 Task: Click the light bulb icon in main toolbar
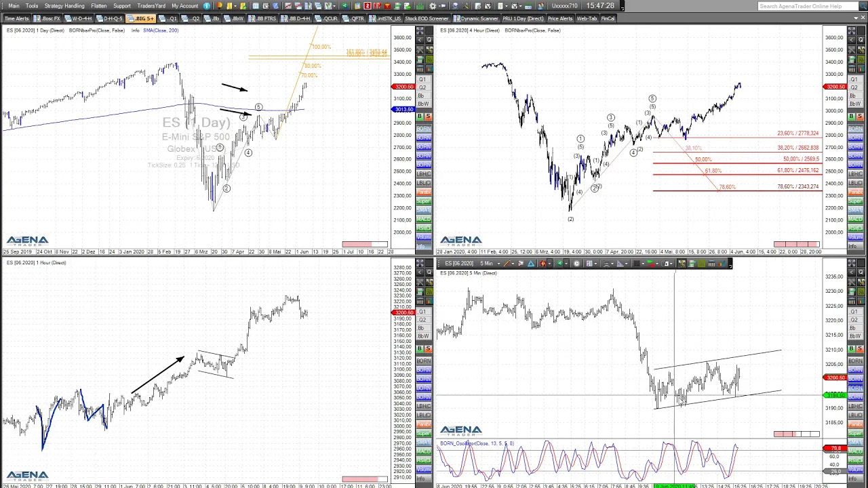click(x=219, y=6)
